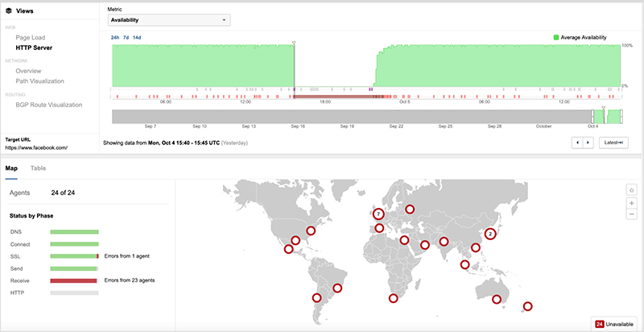This screenshot has width=644, height=332.
Task: Reset map view with top map control
Action: [x=633, y=189]
